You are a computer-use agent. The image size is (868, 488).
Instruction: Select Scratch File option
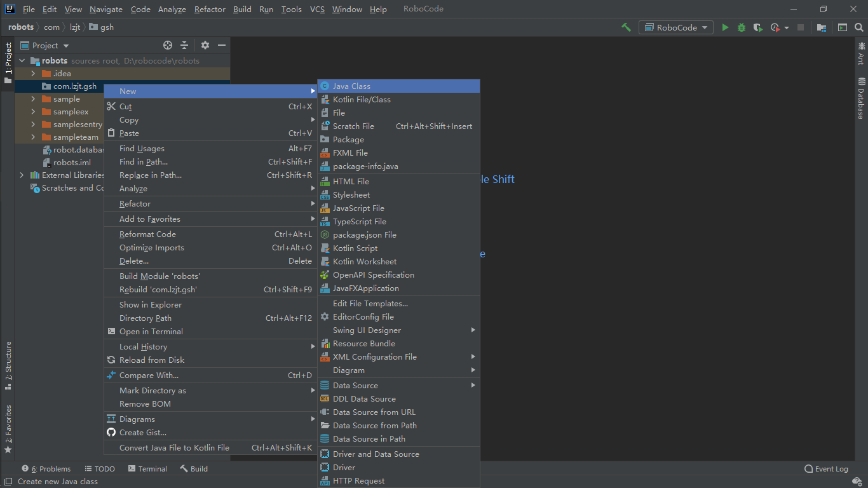(398, 126)
